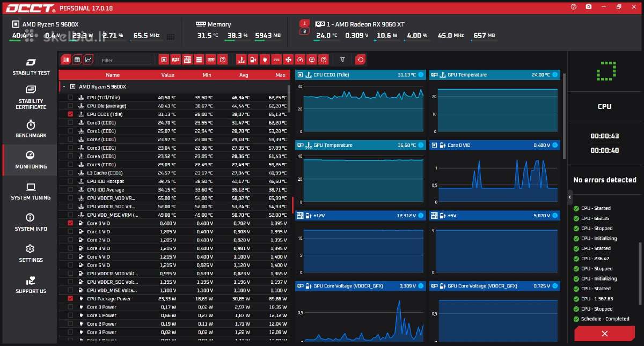Toggle the voltage sensor type icon

pos(253,60)
